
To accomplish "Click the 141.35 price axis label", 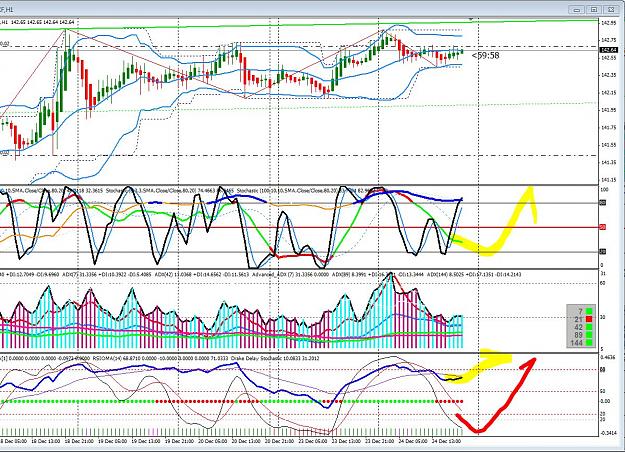I will [x=608, y=162].
